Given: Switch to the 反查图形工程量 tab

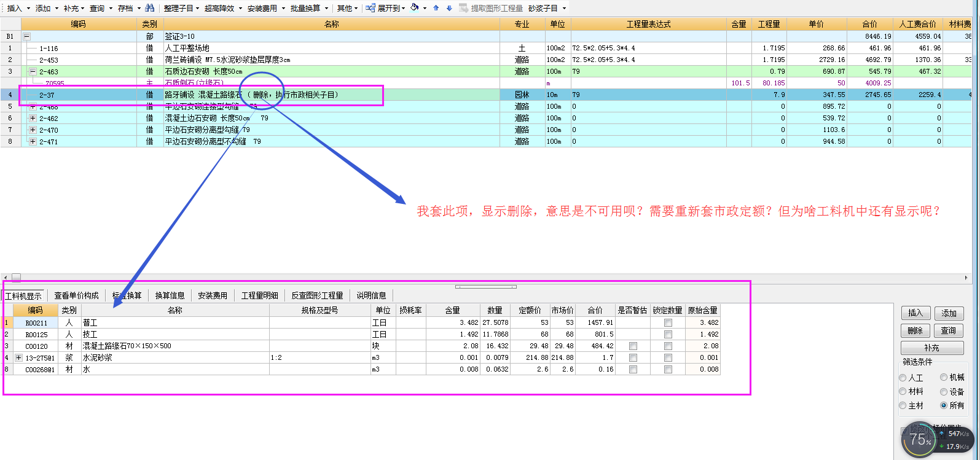Looking at the screenshot, I should pos(317,295).
